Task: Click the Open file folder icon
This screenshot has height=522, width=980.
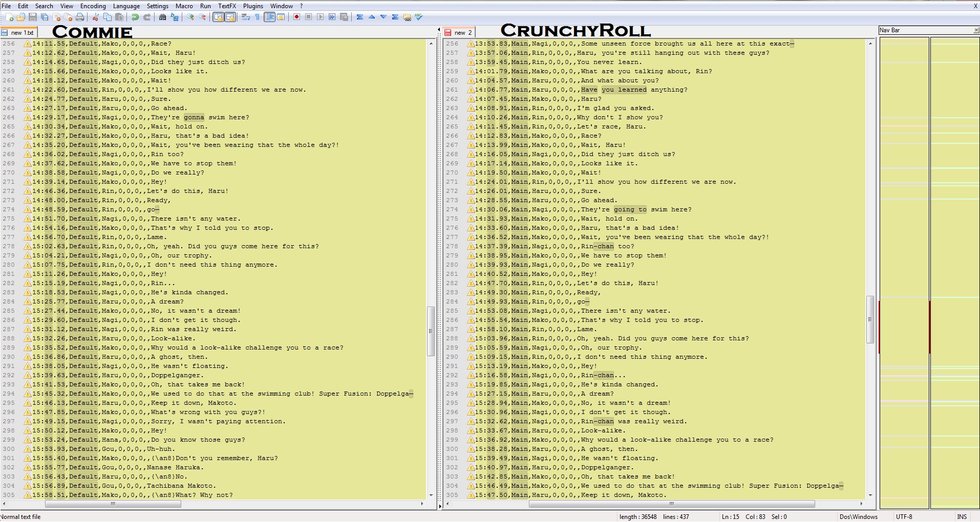Action: [x=20, y=17]
